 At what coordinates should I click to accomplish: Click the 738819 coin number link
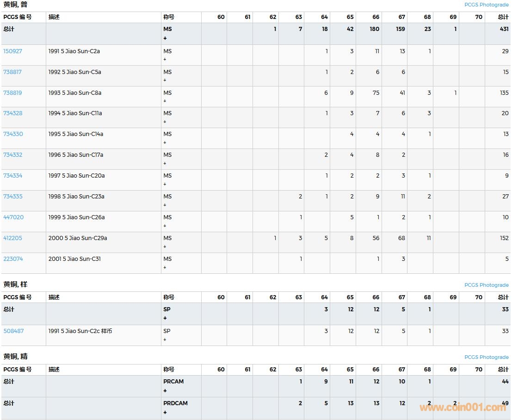pos(12,93)
